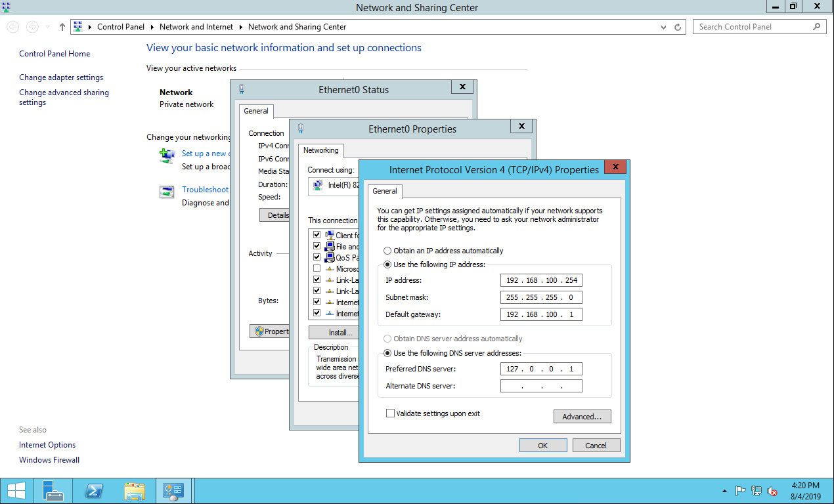Click the Advanced... button
The height and width of the screenshot is (504, 834).
[x=582, y=417]
